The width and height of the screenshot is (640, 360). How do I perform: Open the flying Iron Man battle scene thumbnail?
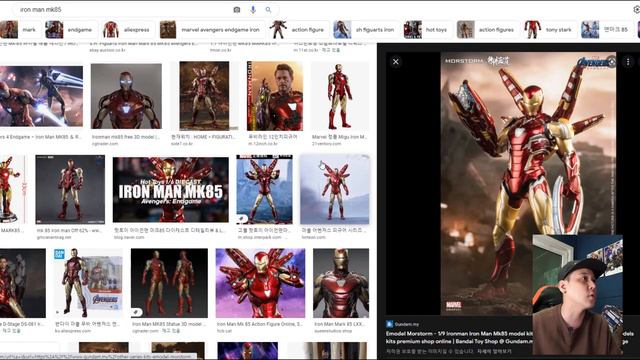click(41, 96)
